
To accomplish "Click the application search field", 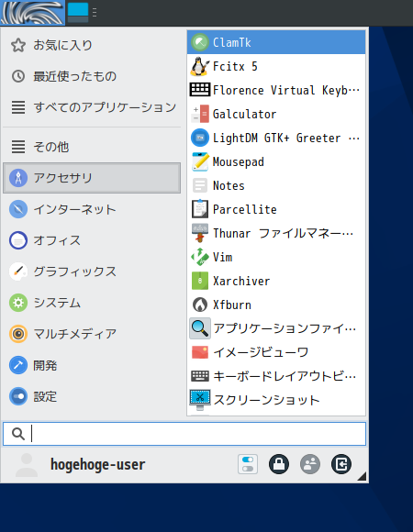I will pos(184,434).
